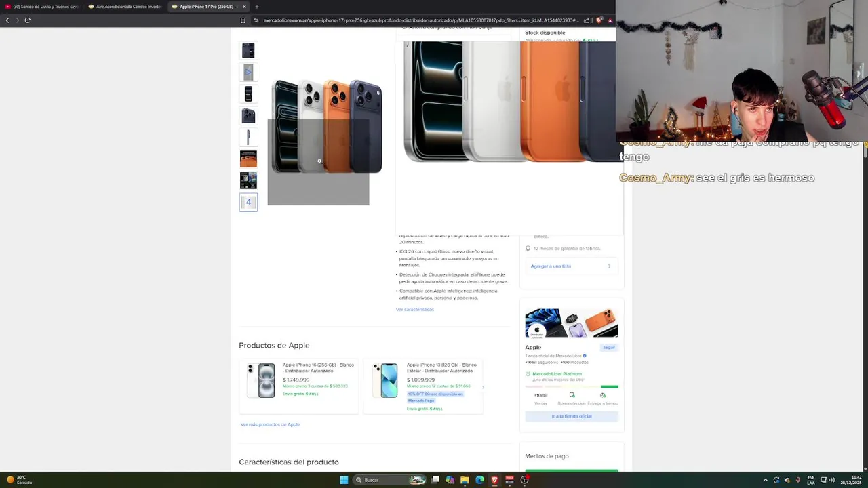Open the Windows Start menu
The width and height of the screenshot is (868, 488).
click(x=344, y=480)
